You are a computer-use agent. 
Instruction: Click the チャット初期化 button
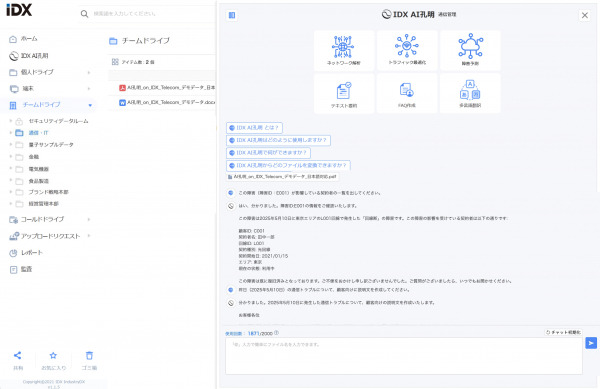(x=563, y=332)
